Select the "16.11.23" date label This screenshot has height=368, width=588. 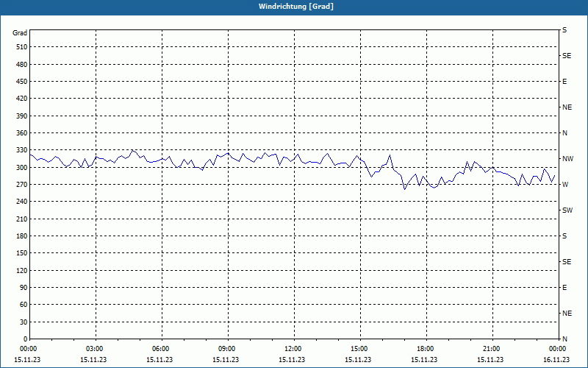(556, 360)
